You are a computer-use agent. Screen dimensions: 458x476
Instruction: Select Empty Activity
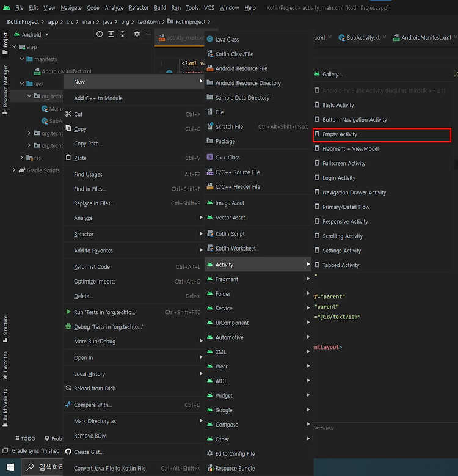click(382, 134)
